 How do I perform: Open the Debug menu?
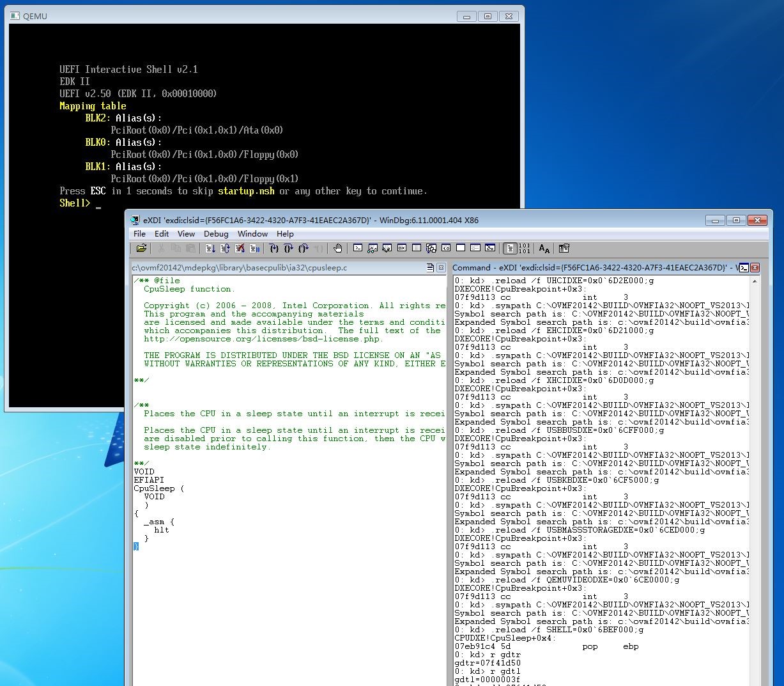click(x=216, y=233)
